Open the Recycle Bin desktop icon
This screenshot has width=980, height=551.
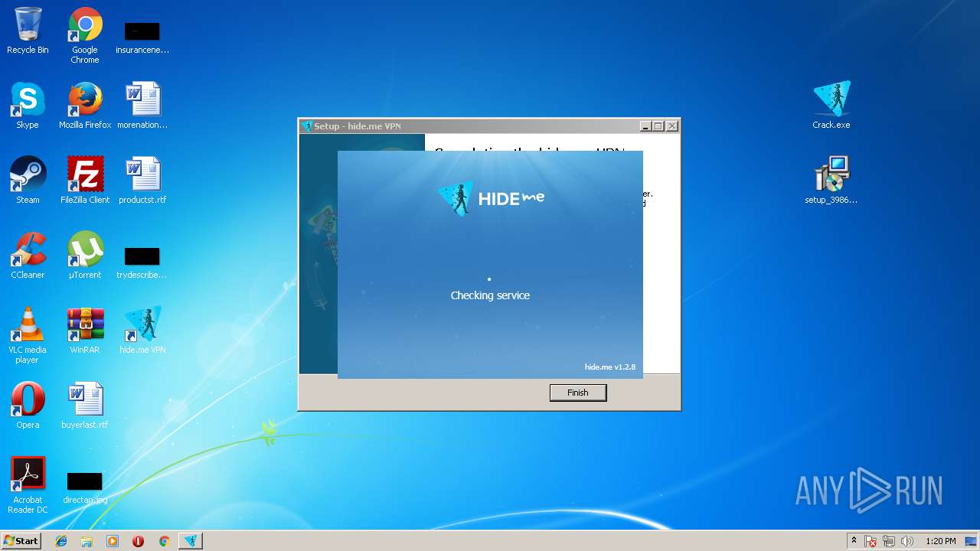(28, 31)
